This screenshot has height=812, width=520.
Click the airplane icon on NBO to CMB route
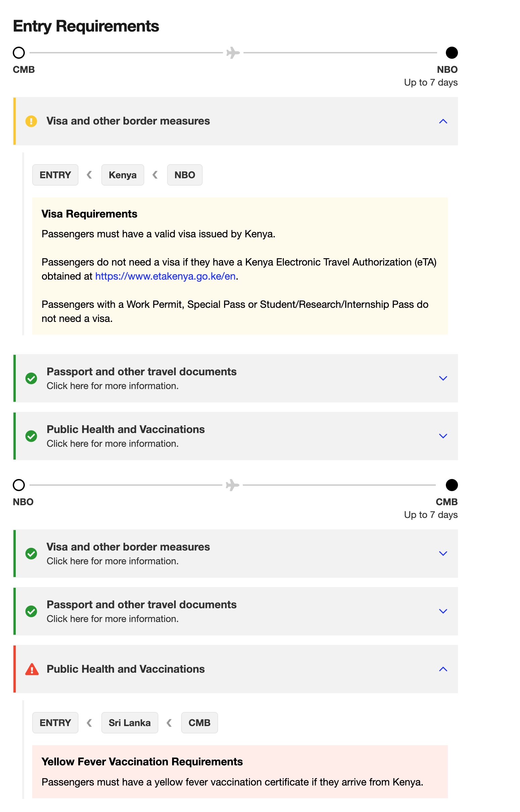[x=232, y=485]
